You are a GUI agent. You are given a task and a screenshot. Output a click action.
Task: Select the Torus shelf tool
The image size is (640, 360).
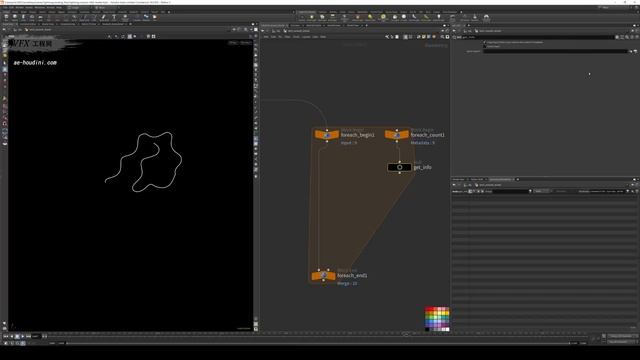[32, 17]
